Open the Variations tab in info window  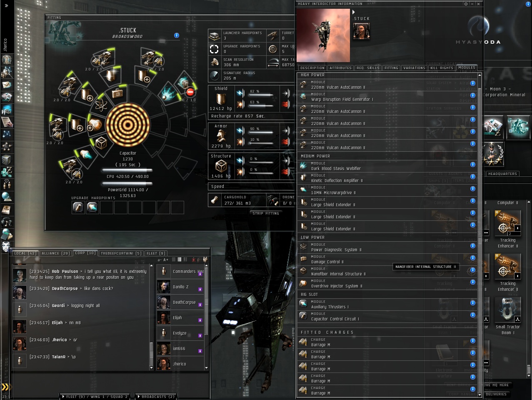click(x=415, y=68)
